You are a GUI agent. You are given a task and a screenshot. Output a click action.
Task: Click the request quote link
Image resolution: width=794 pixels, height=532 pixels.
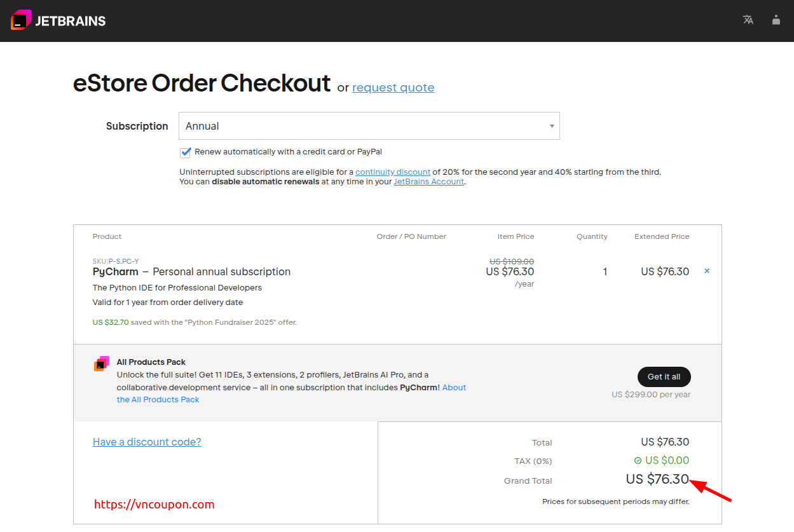[393, 88]
